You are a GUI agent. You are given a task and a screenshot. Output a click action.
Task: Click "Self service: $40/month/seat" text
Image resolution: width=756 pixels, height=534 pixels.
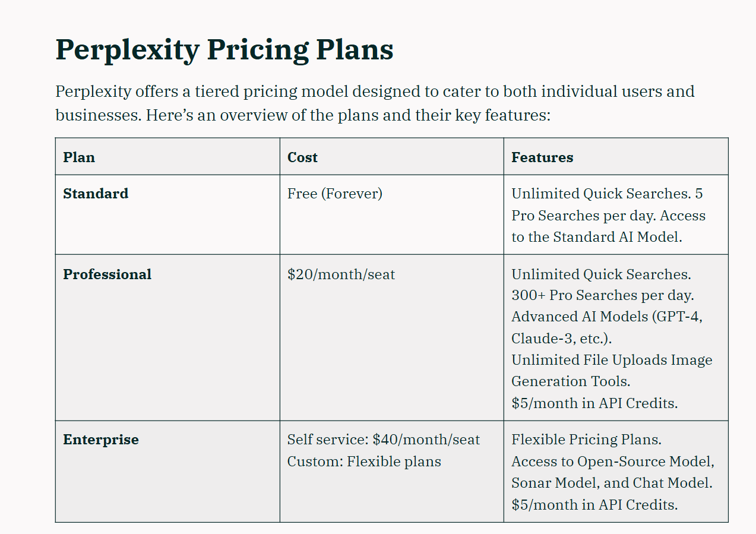coord(383,440)
